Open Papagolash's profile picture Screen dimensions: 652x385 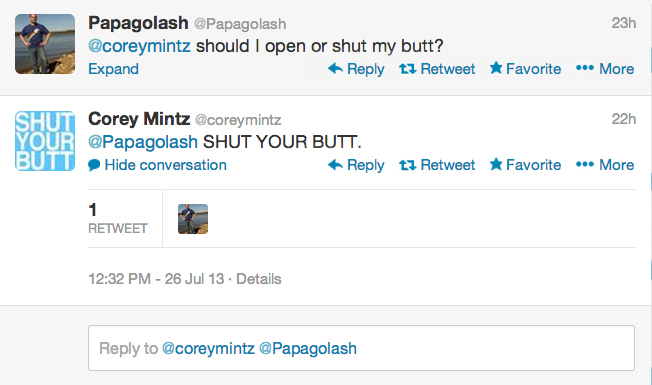click(45, 44)
